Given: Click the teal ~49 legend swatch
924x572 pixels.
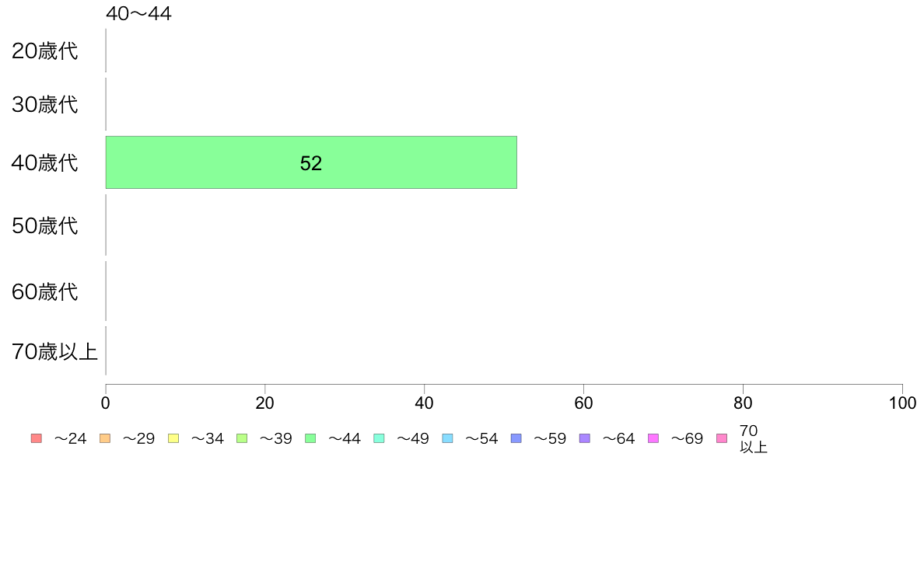Looking at the screenshot, I should 379,438.
